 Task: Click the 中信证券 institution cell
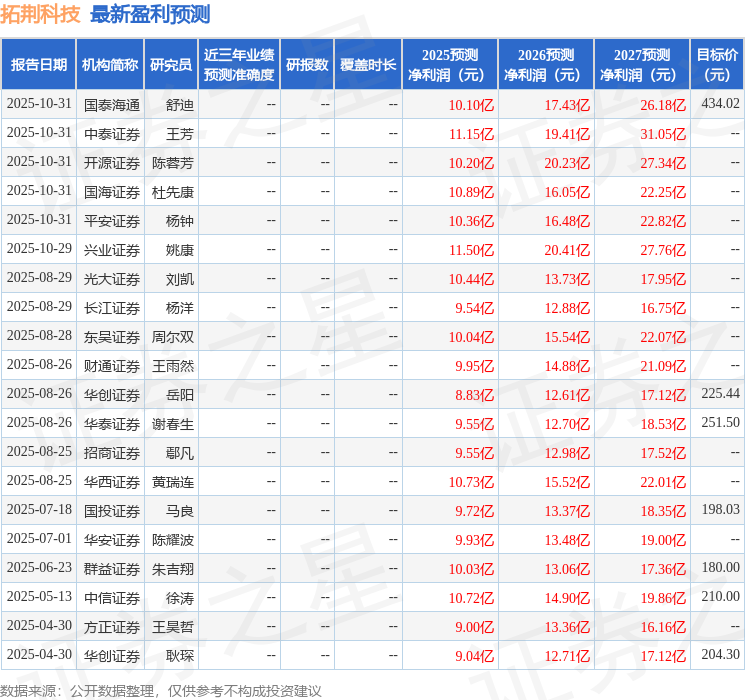(112, 598)
